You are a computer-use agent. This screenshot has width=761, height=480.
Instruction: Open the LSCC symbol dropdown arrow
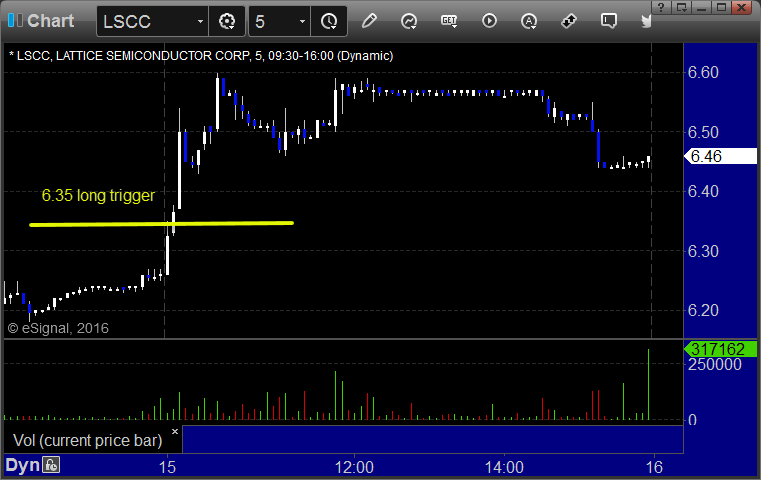[200, 21]
